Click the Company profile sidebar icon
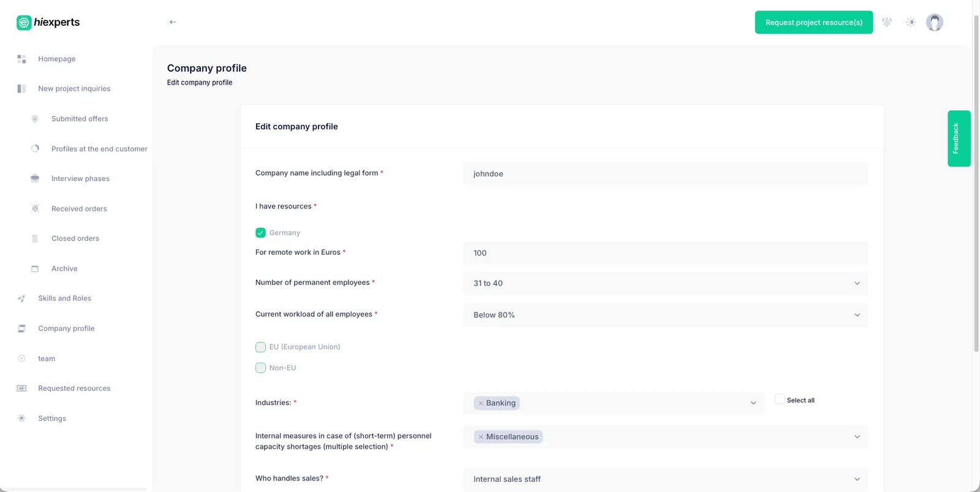The image size is (980, 492). (21, 328)
